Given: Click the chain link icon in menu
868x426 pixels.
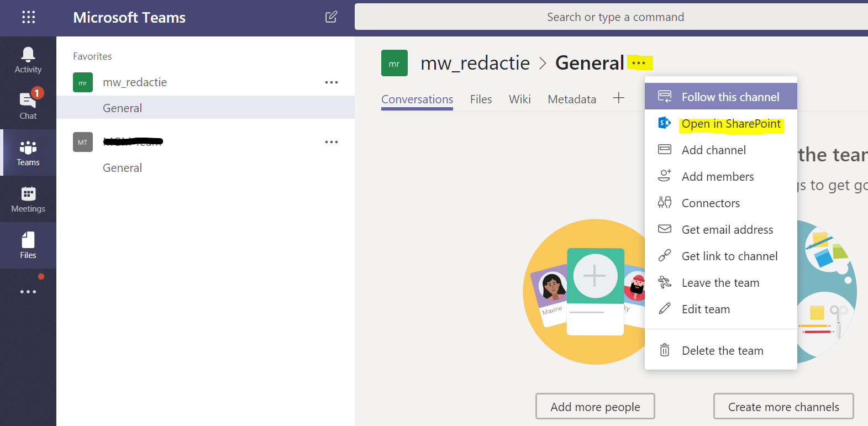Looking at the screenshot, I should coord(665,255).
